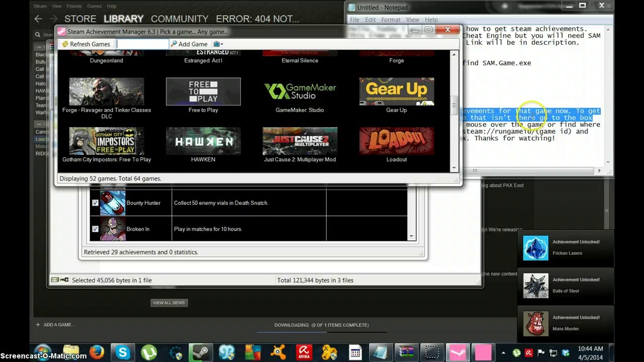
Task: Click the Add Game button
Action: 189,44
